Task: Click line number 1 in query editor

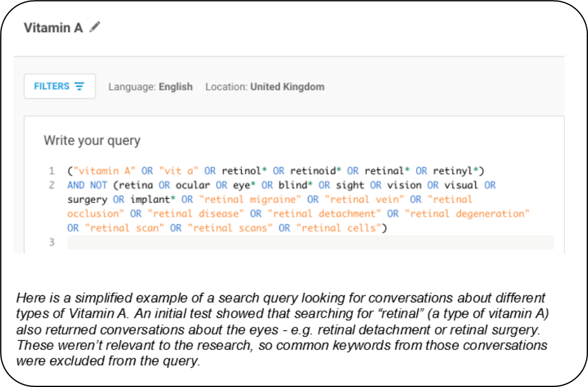Action: tap(52, 171)
